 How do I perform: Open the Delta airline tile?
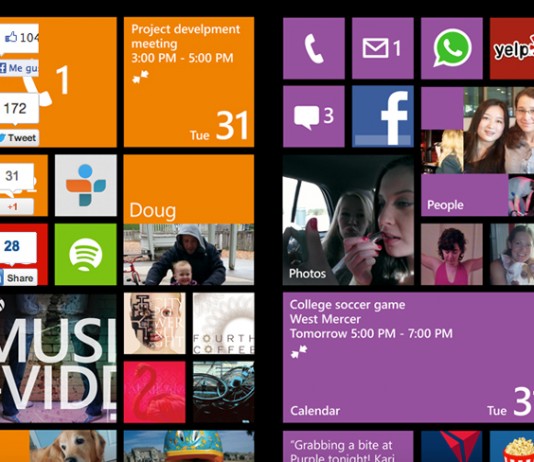452,446
